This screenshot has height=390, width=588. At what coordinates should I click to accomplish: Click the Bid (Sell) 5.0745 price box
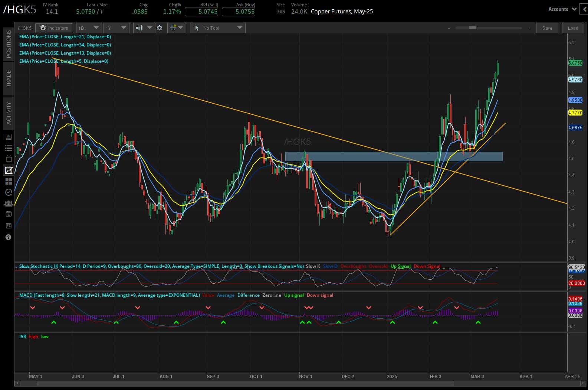pos(201,12)
